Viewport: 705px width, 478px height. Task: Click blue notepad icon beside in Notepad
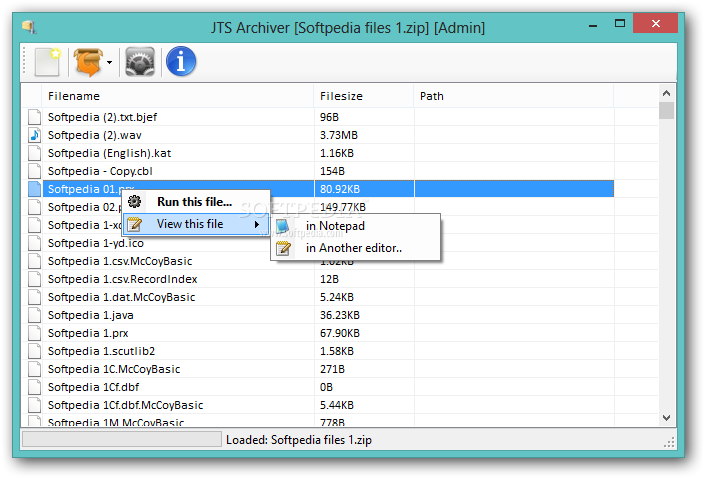(x=282, y=226)
